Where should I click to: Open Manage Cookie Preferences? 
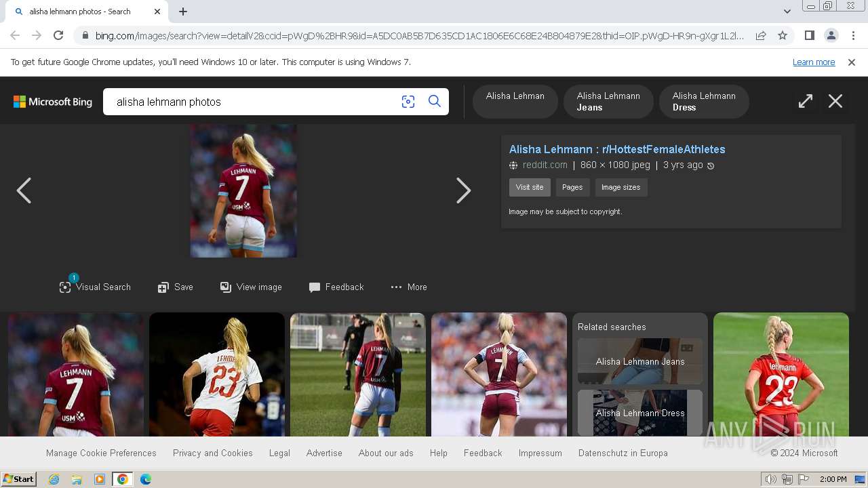pos(101,453)
